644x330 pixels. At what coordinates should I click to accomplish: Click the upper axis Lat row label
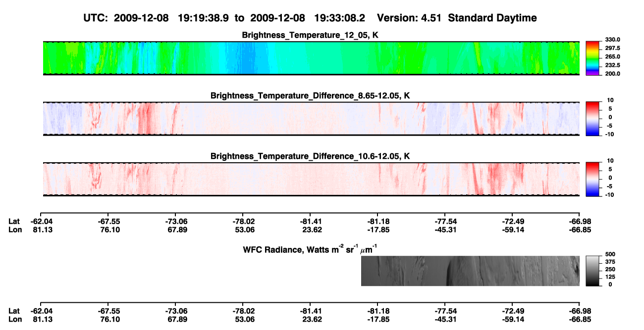(14, 221)
